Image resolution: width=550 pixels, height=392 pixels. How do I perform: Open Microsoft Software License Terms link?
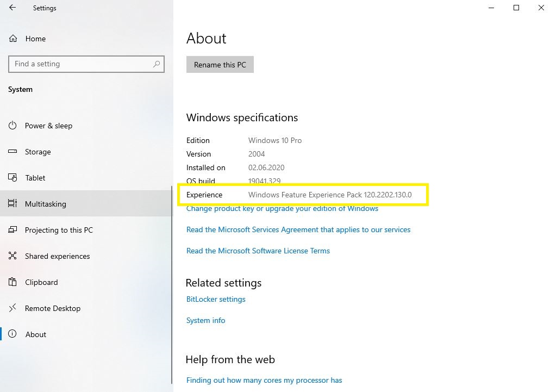click(x=258, y=251)
